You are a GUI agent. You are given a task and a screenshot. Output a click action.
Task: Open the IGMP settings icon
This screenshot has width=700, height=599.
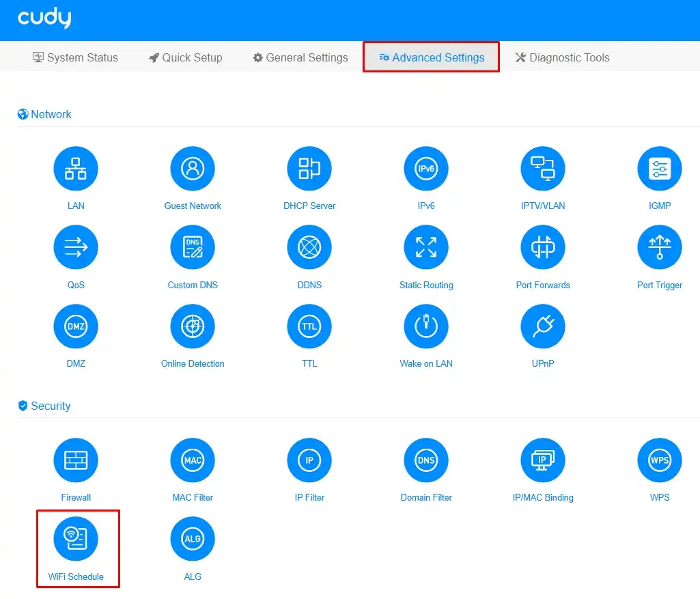point(660,169)
